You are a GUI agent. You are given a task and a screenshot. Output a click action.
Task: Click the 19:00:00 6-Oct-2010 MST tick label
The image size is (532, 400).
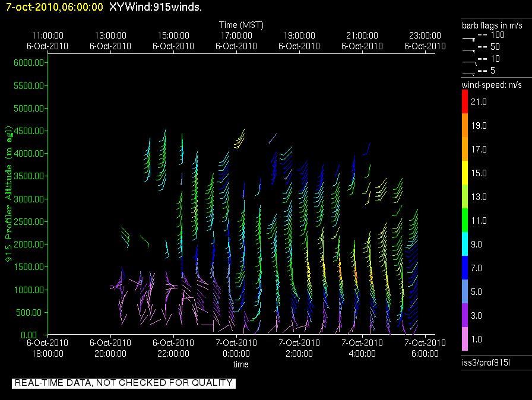coord(299,41)
